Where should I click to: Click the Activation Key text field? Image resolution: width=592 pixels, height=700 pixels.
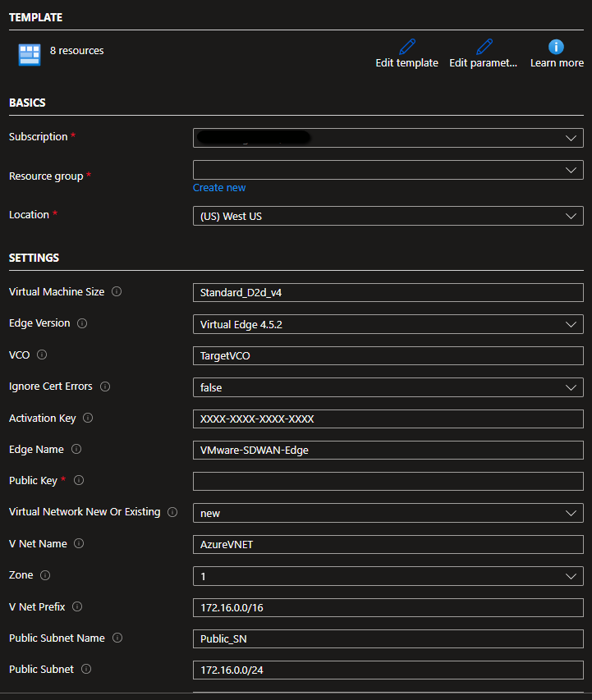pos(388,419)
